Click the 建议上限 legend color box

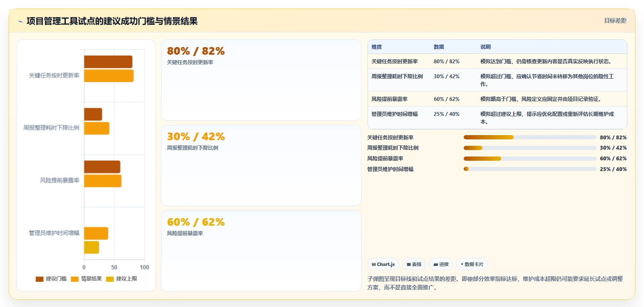(x=110, y=279)
